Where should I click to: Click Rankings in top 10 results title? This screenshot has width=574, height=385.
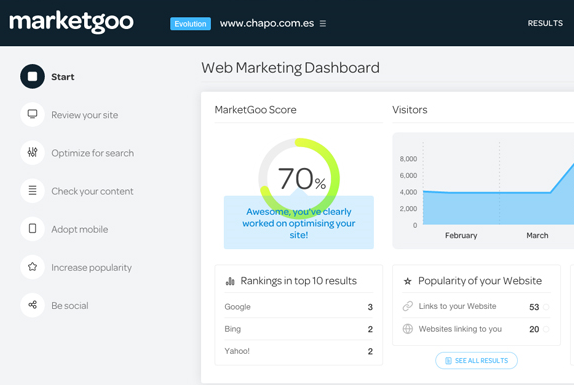tap(298, 281)
